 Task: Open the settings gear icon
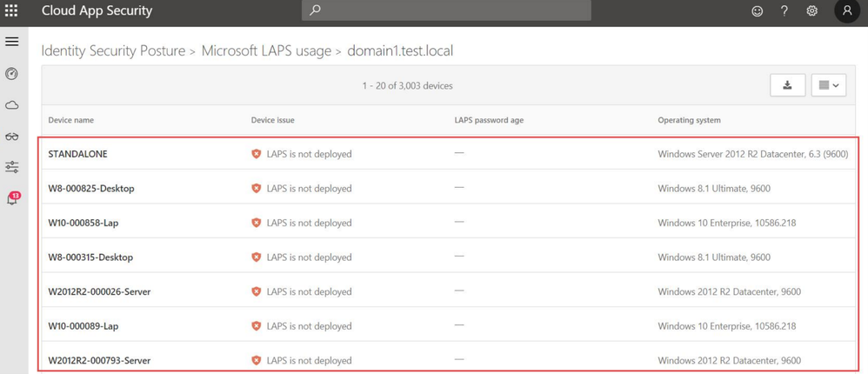click(811, 10)
